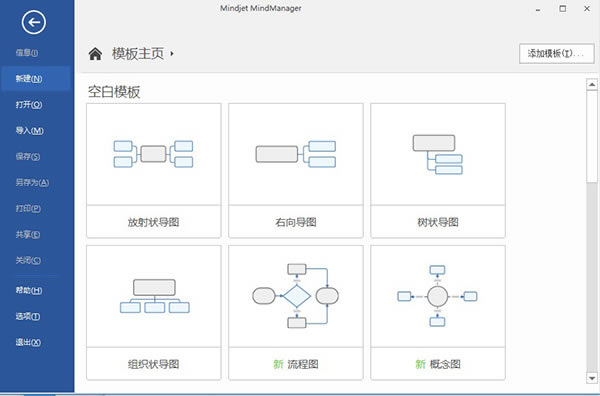Open 选项 settings entry
This screenshot has height=396, width=600.
coord(28,316)
